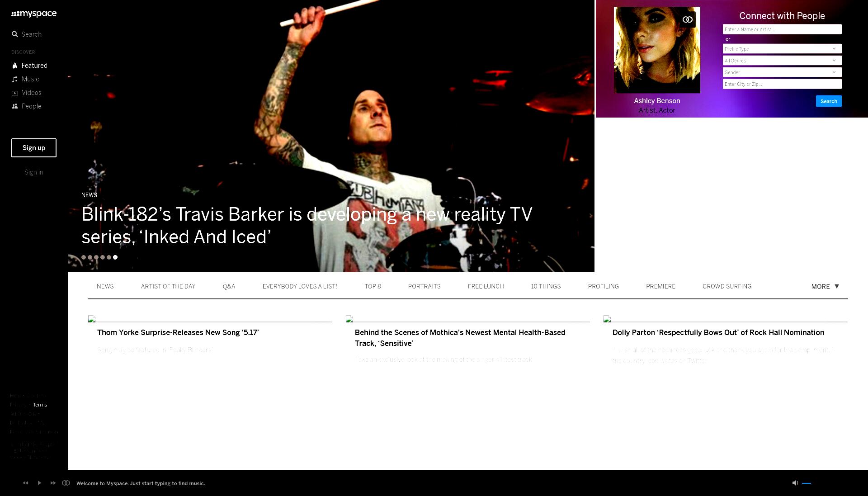Click the NEWS label above the hero headline

pos(89,195)
